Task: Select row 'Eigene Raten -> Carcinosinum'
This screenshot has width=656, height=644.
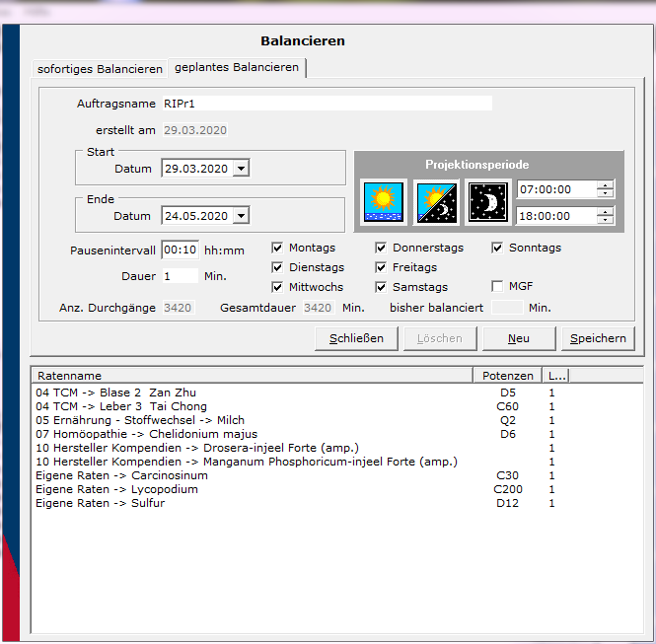Action: (337, 475)
